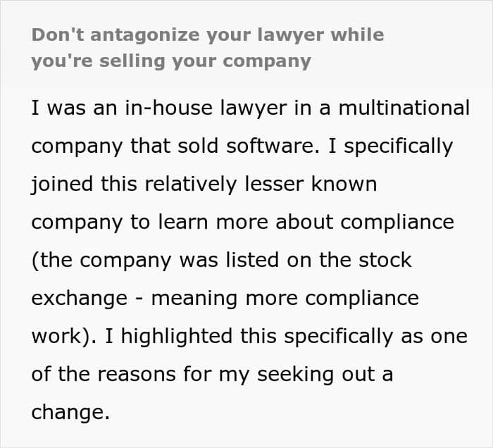Click the phrase "seeking out a"
The image size is (493, 448).
(x=325, y=375)
